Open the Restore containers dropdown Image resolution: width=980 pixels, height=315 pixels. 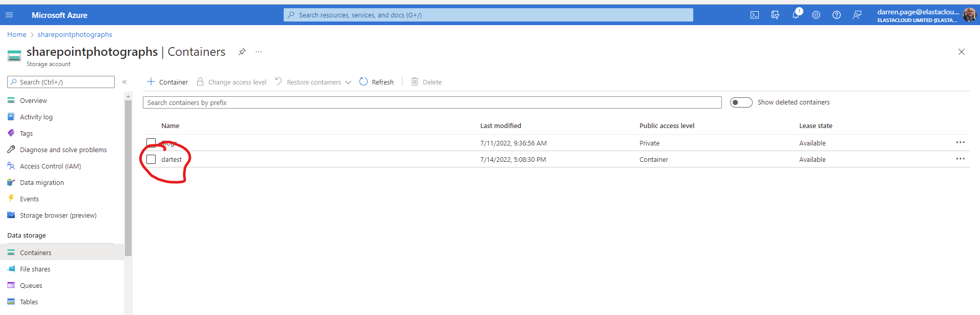[313, 82]
